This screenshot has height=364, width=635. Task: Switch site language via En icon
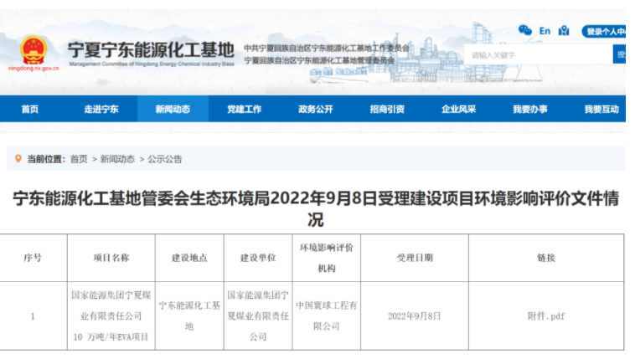pos(545,31)
